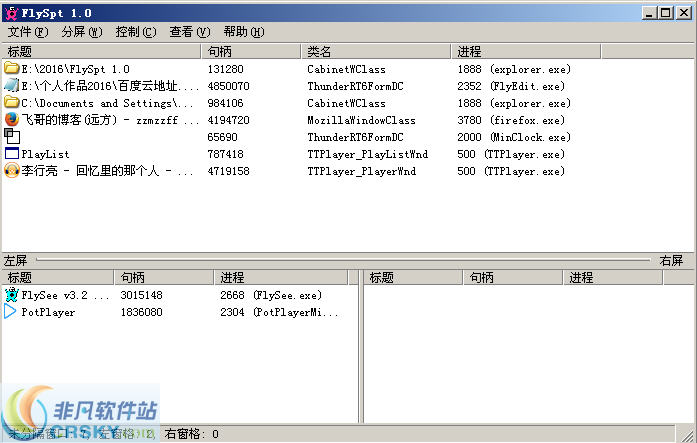Click handle 3015148 in left screen list
The image size is (697, 443).
click(141, 295)
